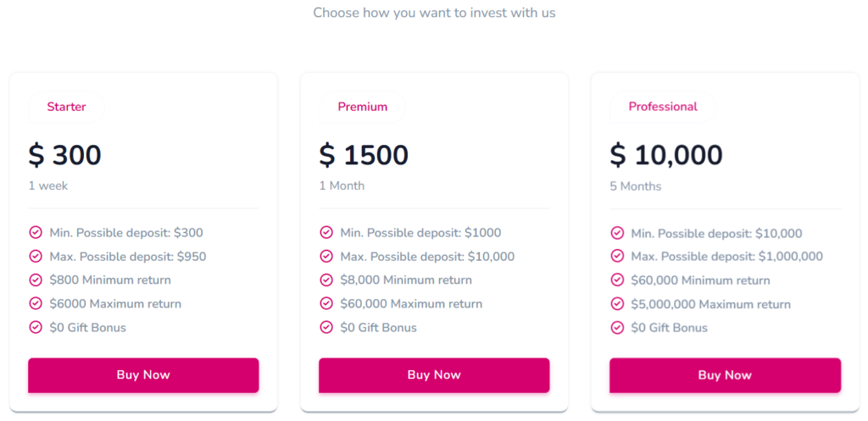Image resolution: width=868 pixels, height=421 pixels.
Task: Click check icon beside Min. Possible deposit: $1000
Action: coord(326,232)
